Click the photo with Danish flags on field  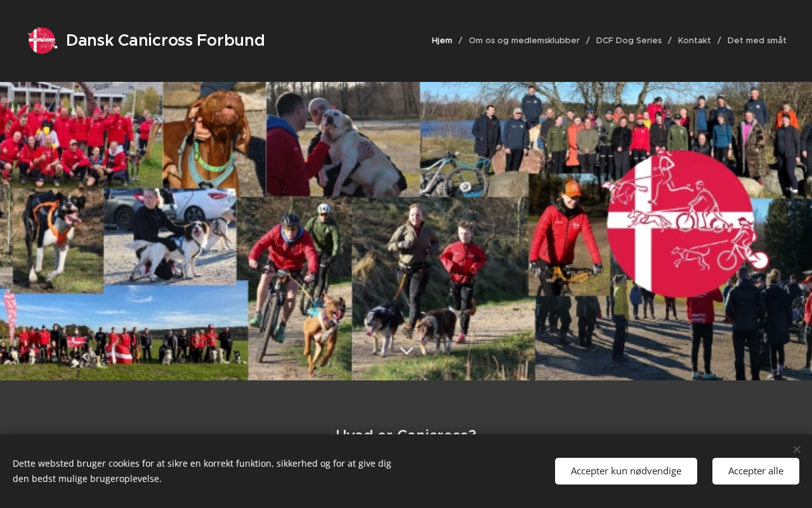pyautogui.click(x=124, y=331)
